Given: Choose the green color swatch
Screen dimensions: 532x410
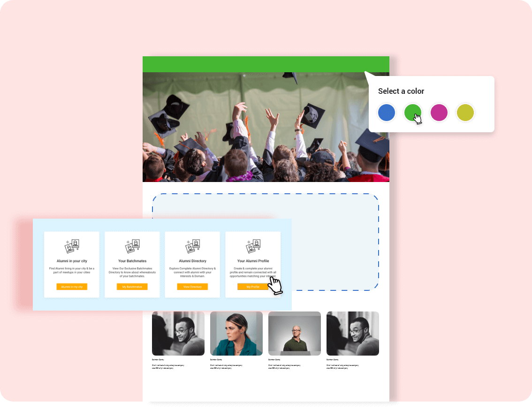Looking at the screenshot, I should tap(413, 113).
